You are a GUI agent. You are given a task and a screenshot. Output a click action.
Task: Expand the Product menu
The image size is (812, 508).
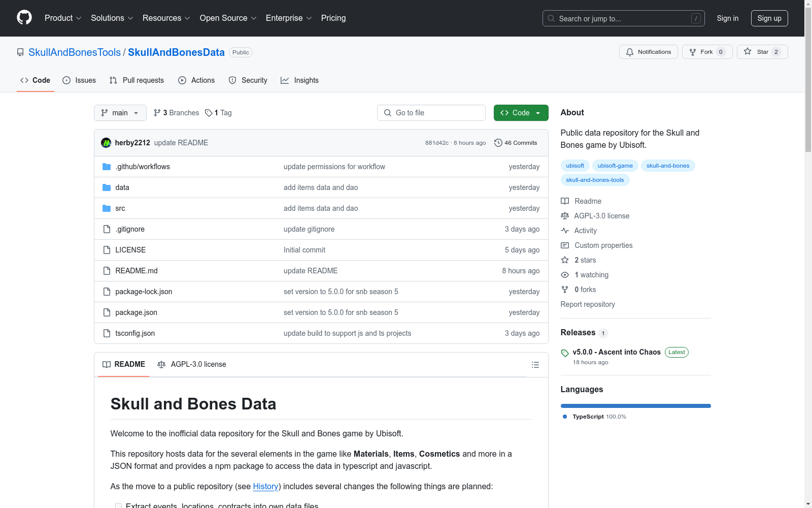[63, 18]
